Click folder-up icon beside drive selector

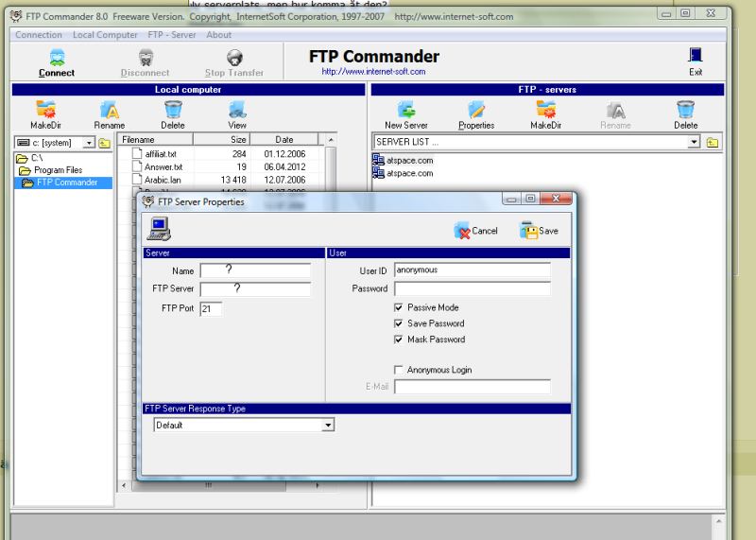(104, 143)
